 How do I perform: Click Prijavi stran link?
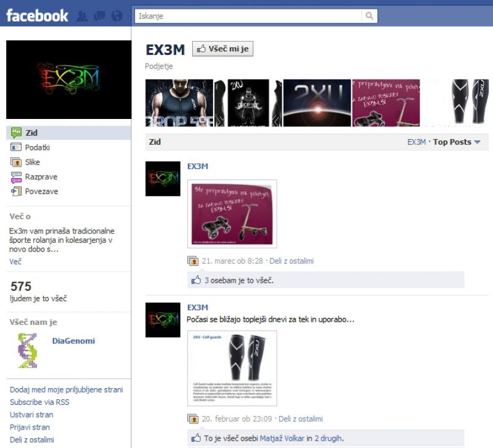click(x=30, y=427)
